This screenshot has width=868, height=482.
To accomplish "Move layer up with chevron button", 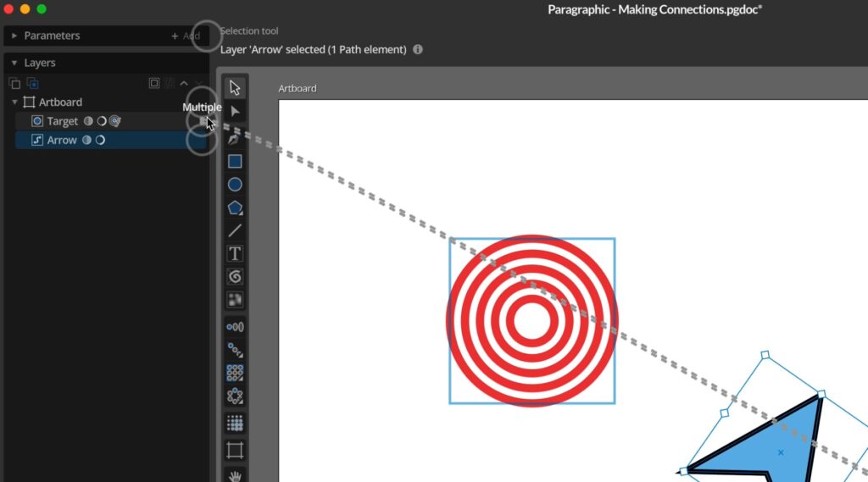I will click(x=184, y=83).
